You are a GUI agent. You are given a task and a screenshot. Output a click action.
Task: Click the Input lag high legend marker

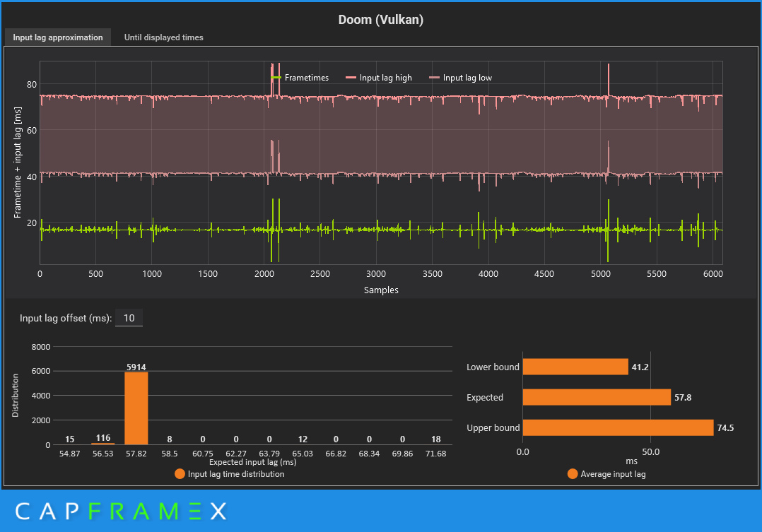pyautogui.click(x=351, y=78)
